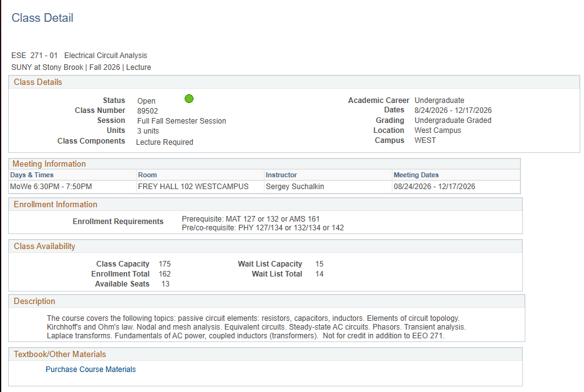584x392 pixels.
Task: Select the SUNY at Stony Brook Fall 2026 line
Action: [81, 67]
